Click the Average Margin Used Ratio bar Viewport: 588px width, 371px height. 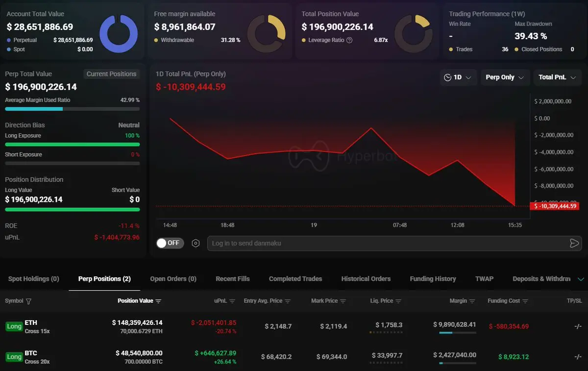click(x=72, y=109)
